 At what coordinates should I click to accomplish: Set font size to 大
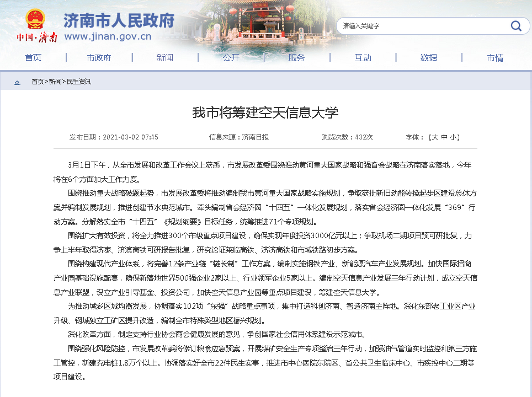coord(435,137)
